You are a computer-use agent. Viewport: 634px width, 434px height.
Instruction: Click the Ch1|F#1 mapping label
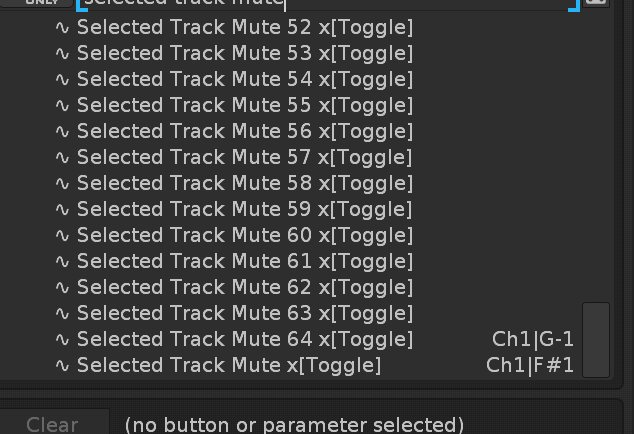pos(530,365)
